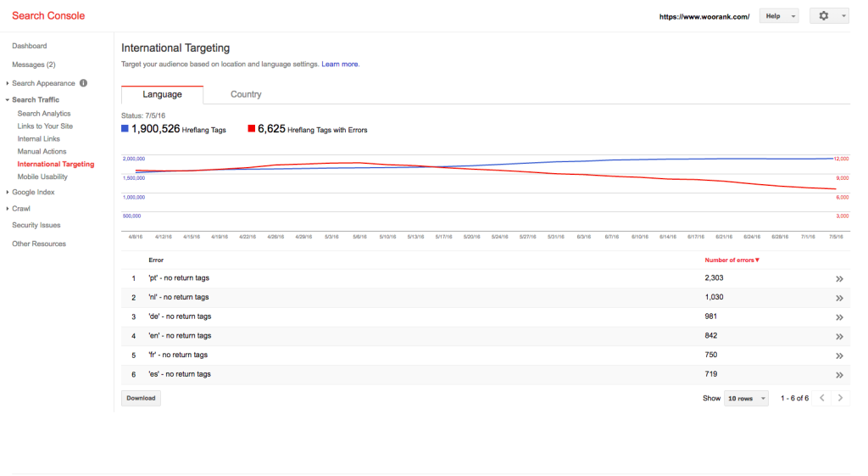Collapse the Search Traffic section
The image size is (868, 476).
[x=7, y=100]
